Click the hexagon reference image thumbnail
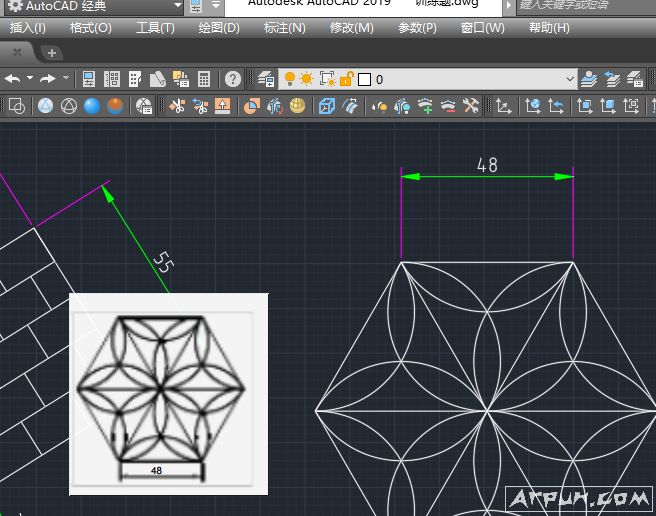This screenshot has height=516, width=656. [x=169, y=394]
